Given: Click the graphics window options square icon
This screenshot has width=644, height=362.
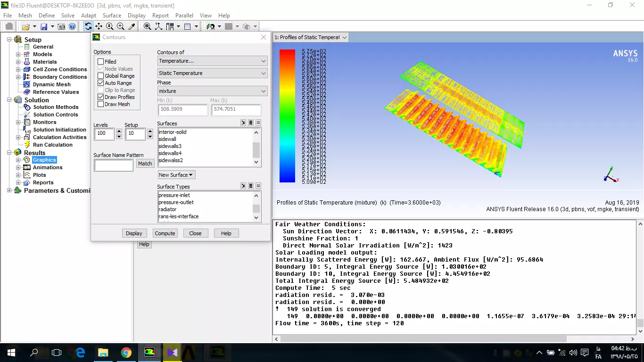Looking at the screenshot, I should 188,27.
